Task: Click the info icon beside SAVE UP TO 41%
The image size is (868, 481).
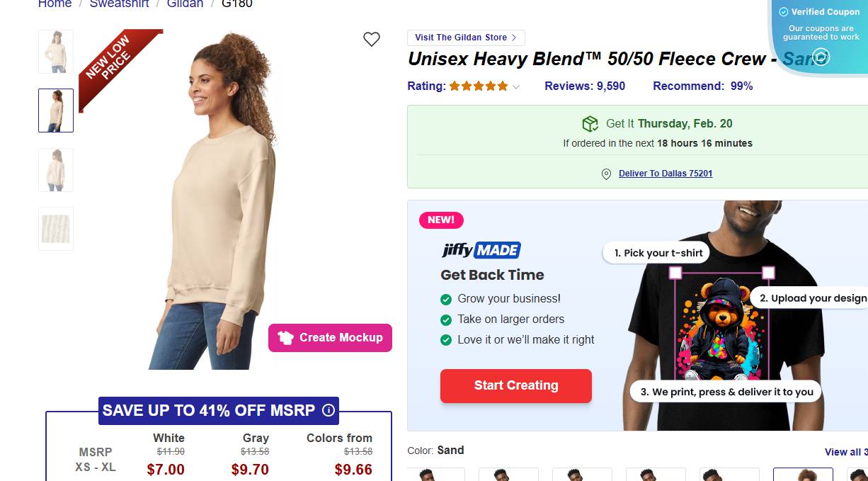Action: pos(329,410)
